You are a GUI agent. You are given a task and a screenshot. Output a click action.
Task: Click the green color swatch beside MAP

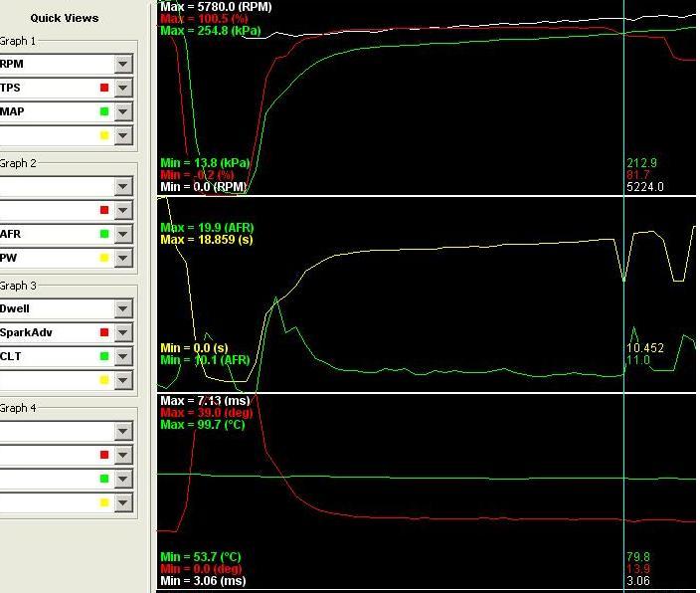[x=104, y=112]
